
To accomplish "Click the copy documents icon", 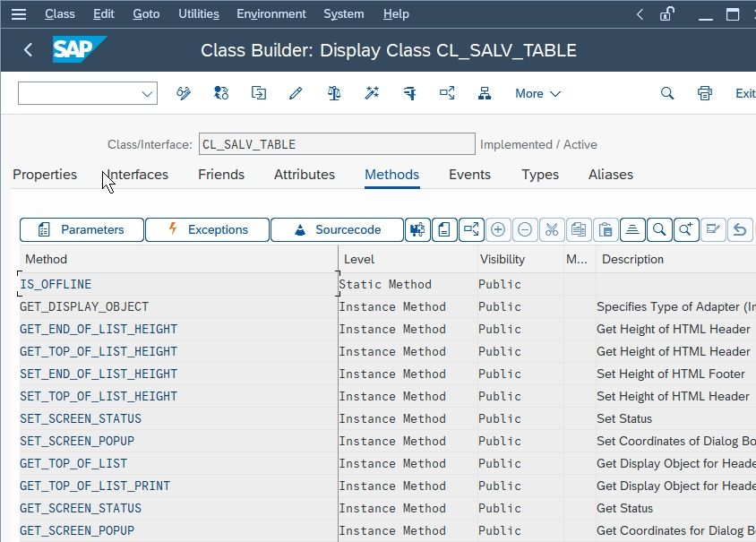I will 579,229.
